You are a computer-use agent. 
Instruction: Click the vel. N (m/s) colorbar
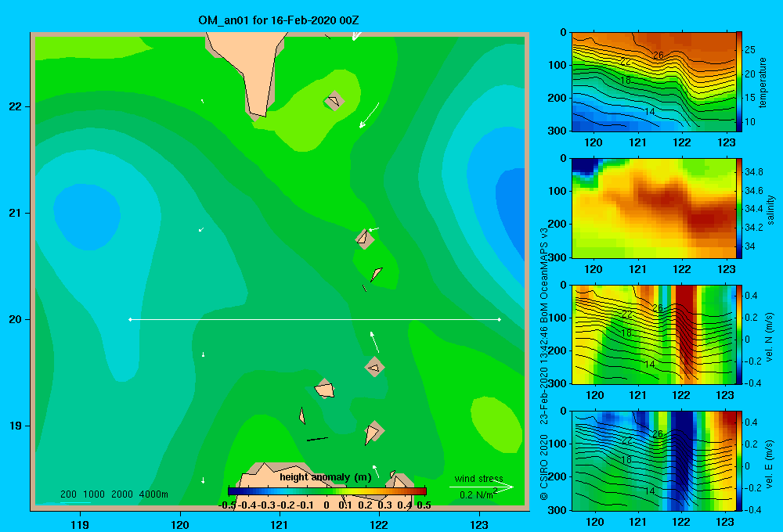pos(739,334)
